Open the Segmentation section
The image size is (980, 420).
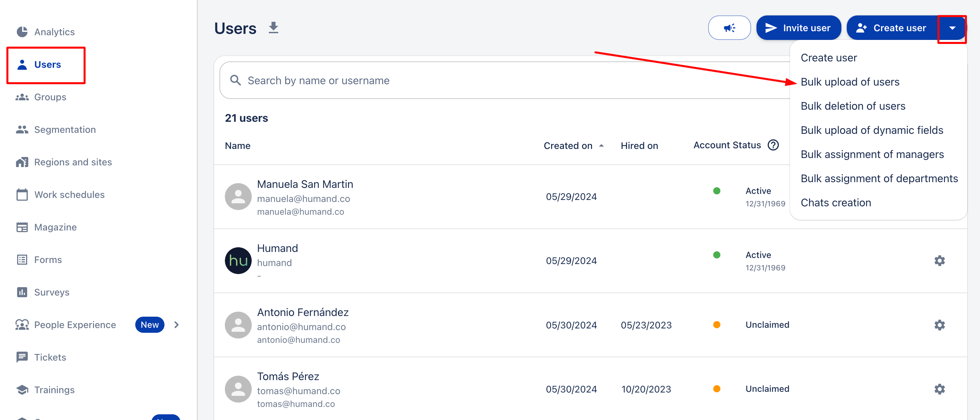click(x=65, y=129)
